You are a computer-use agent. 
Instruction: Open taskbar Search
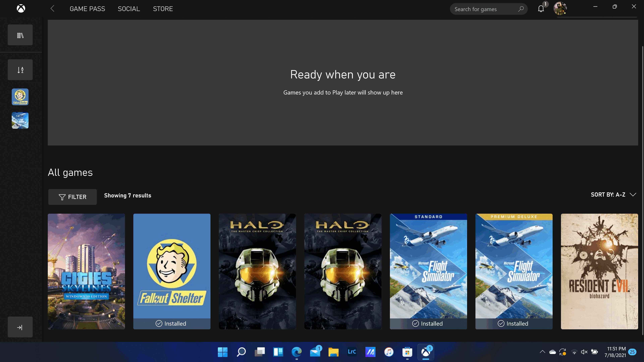pos(241,352)
